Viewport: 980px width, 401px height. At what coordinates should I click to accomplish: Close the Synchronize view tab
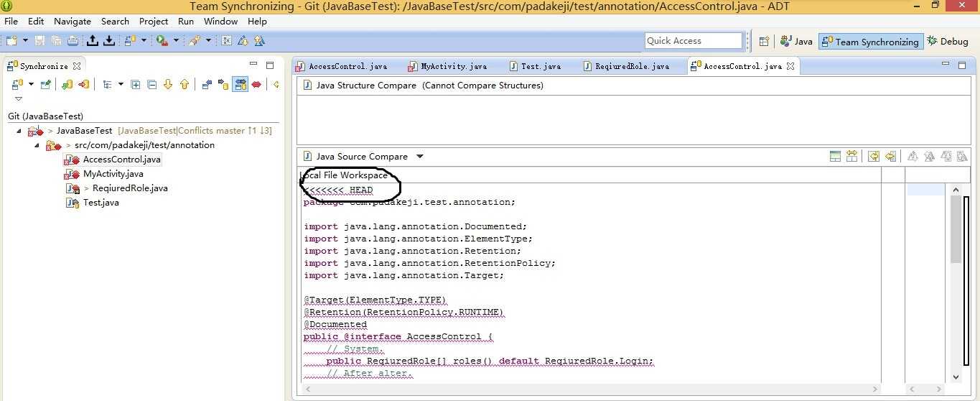(x=77, y=66)
